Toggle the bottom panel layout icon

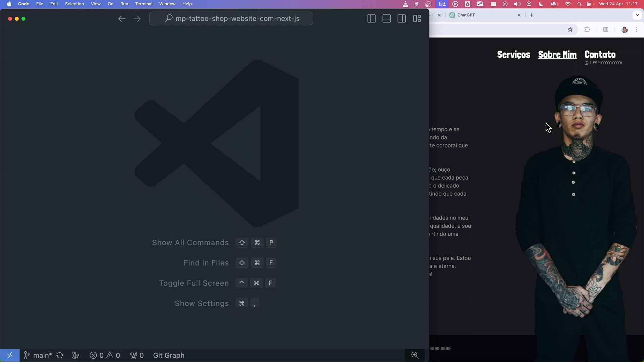coord(386,19)
